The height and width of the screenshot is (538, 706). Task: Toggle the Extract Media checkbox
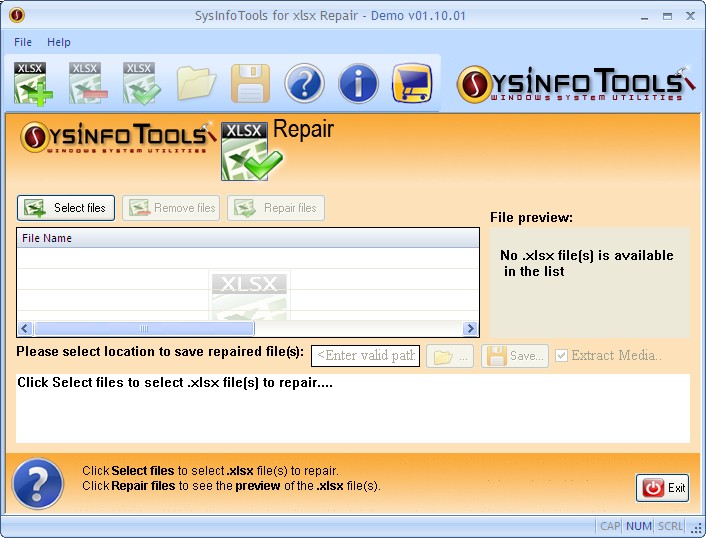click(562, 356)
